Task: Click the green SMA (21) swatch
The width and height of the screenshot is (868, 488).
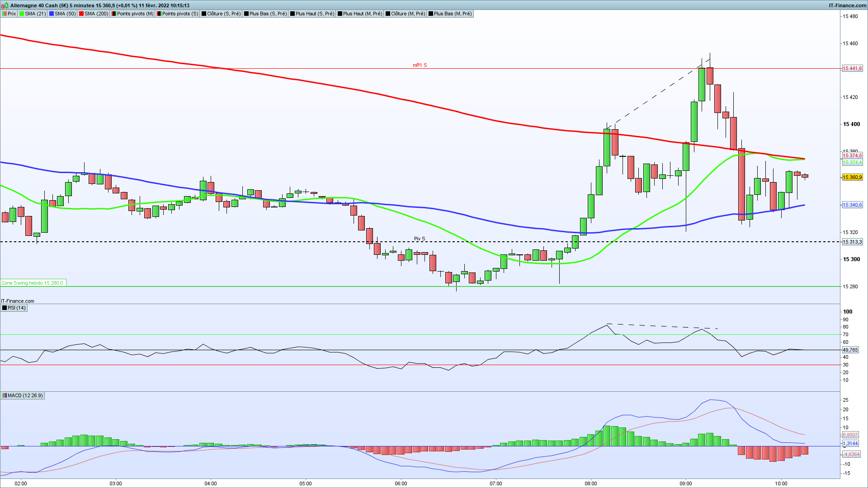Action: [x=22, y=14]
